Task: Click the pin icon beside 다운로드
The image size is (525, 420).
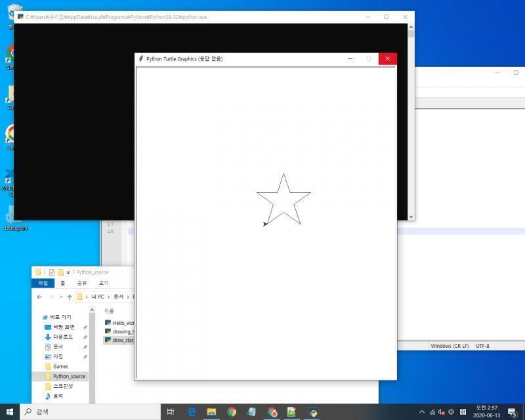Action: coord(85,337)
